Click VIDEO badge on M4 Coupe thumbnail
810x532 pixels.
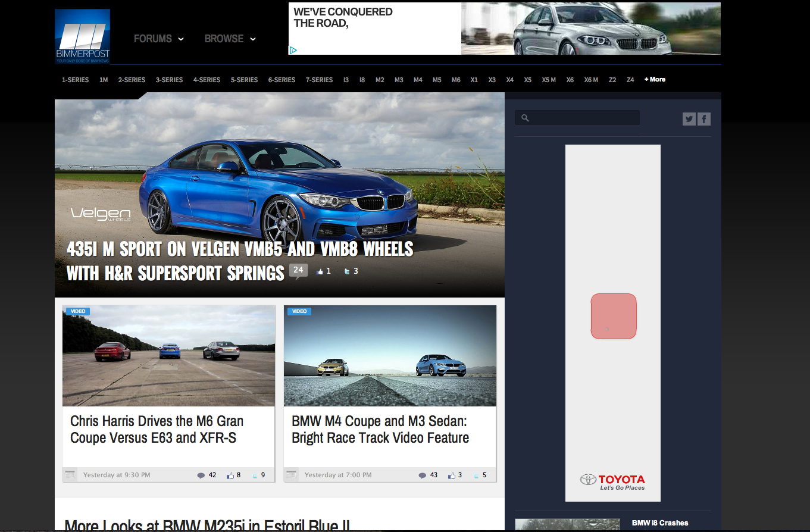click(x=299, y=311)
